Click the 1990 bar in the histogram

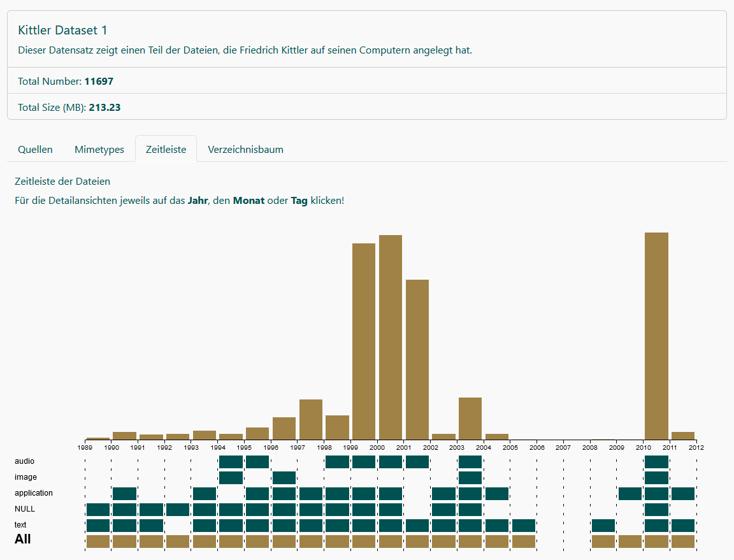124,436
